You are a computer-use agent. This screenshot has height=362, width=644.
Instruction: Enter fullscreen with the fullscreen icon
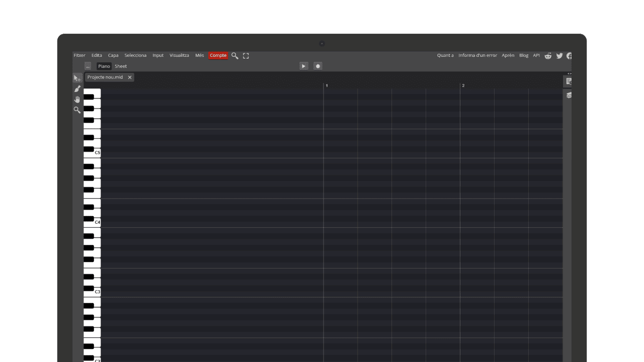(246, 56)
